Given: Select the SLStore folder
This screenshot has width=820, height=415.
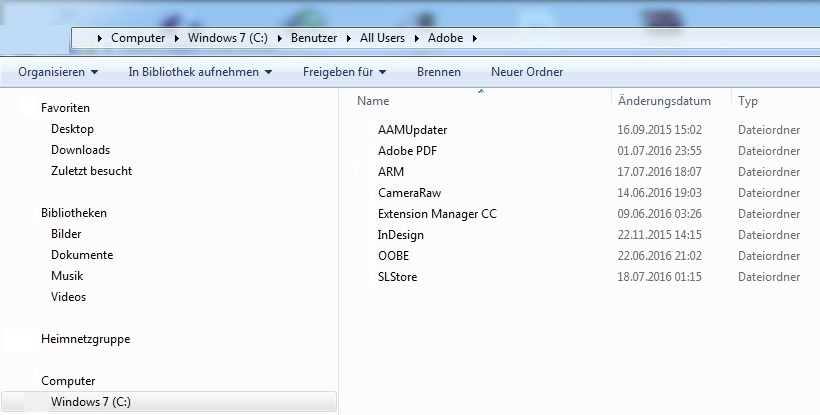Looking at the screenshot, I should tap(397, 276).
